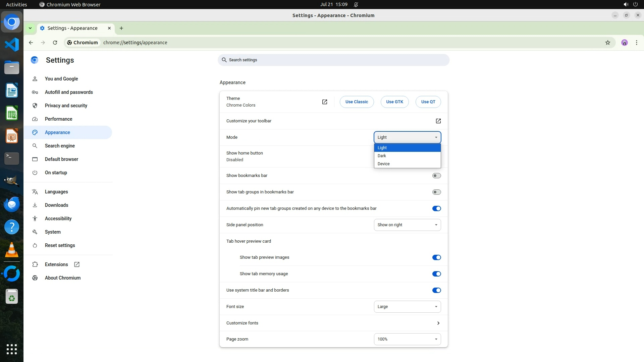Open the Customize your toolbar link icon
This screenshot has height=362, width=644.
pyautogui.click(x=438, y=121)
